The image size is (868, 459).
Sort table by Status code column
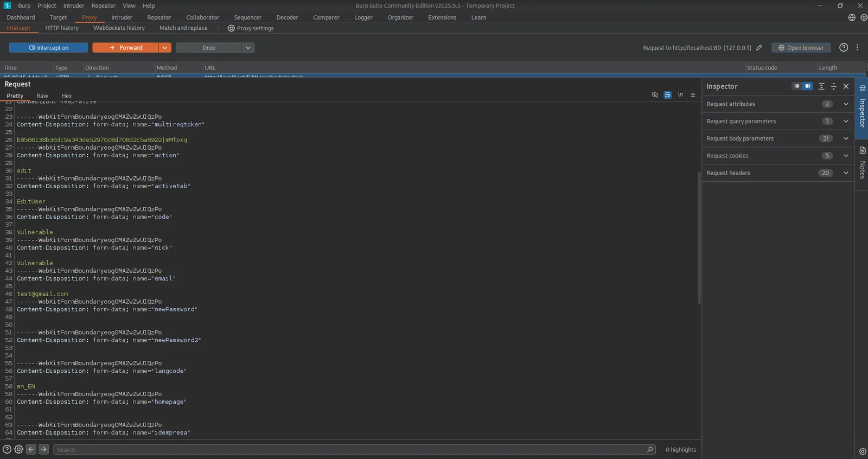(781, 68)
